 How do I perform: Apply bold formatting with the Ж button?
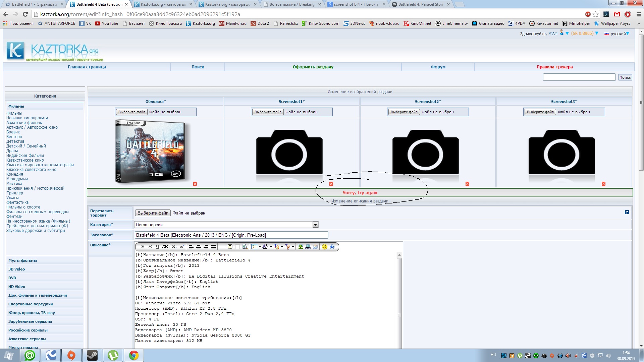coord(143,247)
